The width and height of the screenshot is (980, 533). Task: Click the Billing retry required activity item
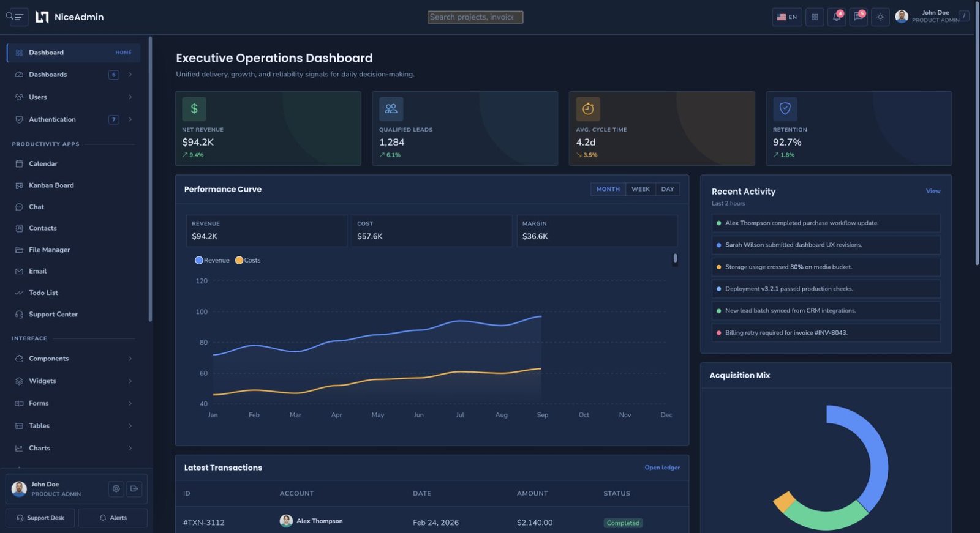pyautogui.click(x=826, y=333)
